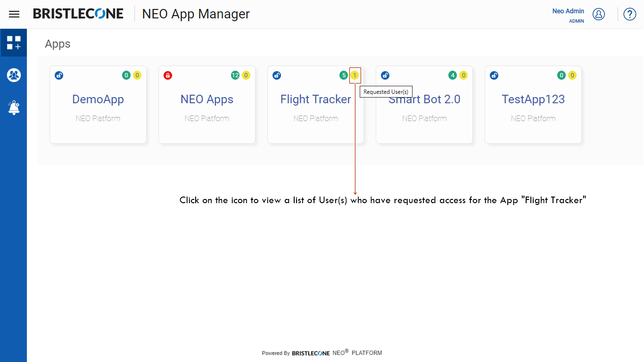Click the TestApp123 unlock icon
Screen dimensions: 644x362
click(494, 75)
